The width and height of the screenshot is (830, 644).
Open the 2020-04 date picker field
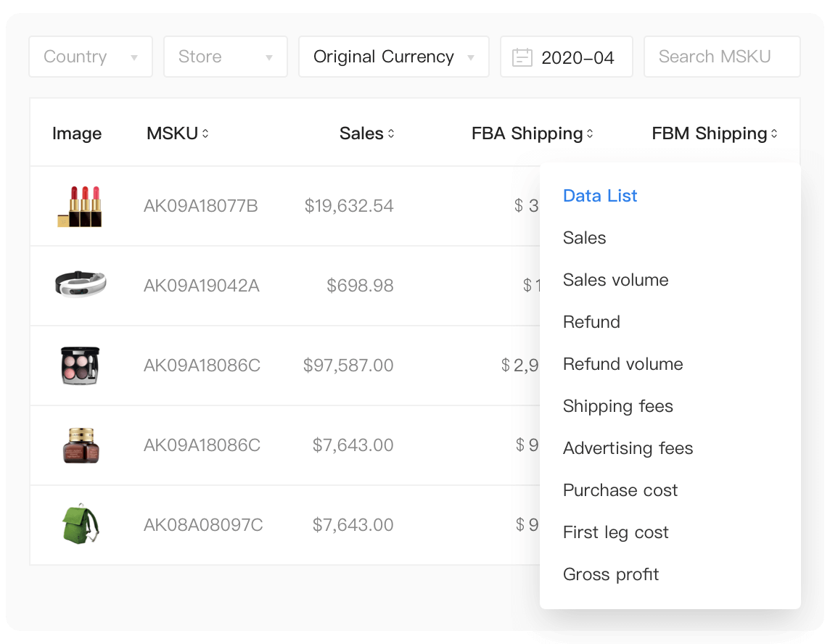tap(577, 57)
